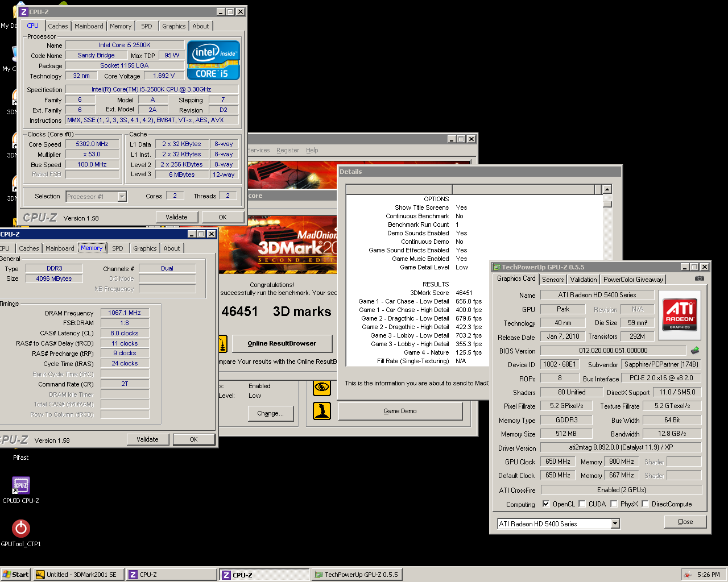Click the Game Demo button in 3DMark

400,411
